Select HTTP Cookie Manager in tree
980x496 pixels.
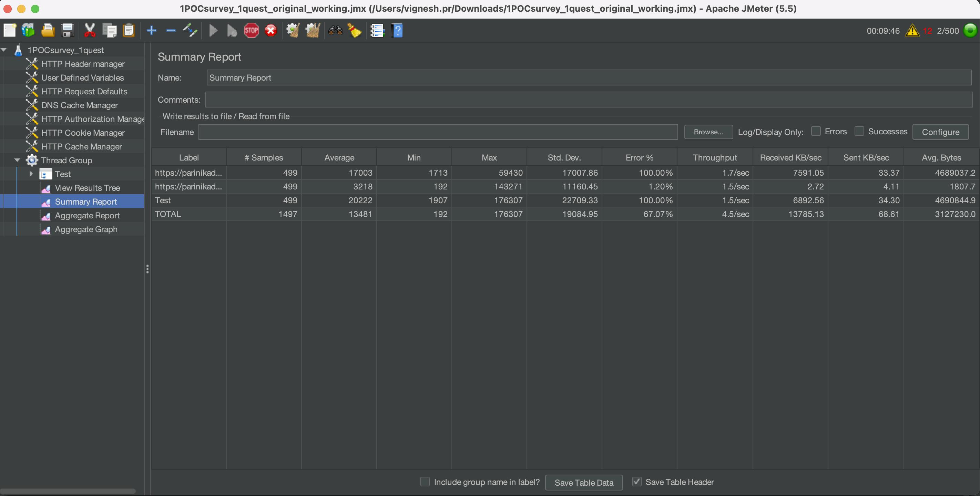(83, 133)
